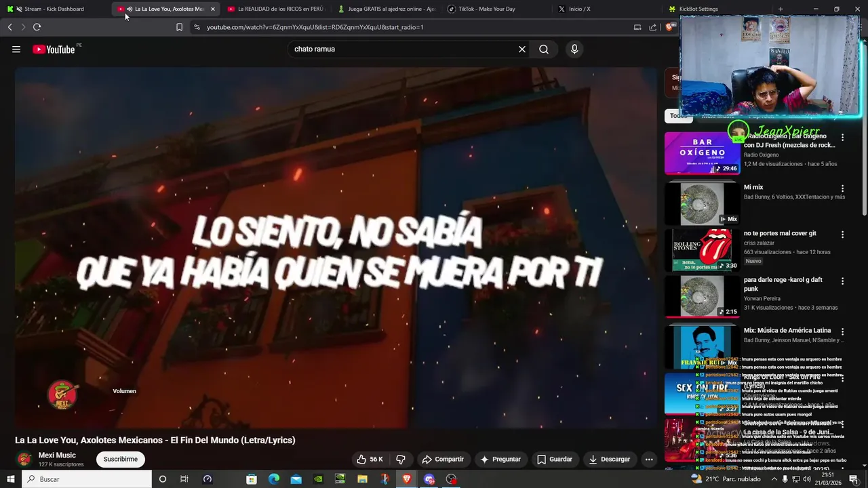Switch to Stream - Kick Dashboard tab
The width and height of the screenshot is (868, 488).
54,9
